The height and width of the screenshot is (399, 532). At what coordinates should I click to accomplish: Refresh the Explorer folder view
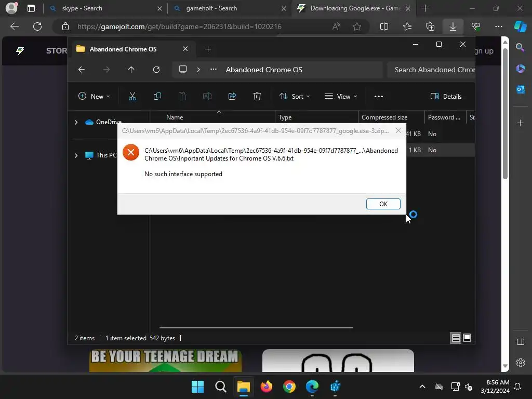(156, 70)
